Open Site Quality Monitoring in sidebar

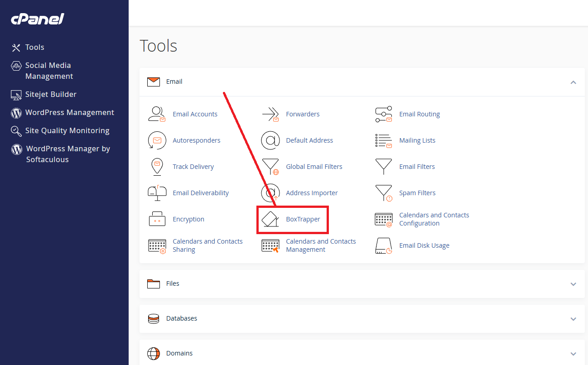[67, 130]
